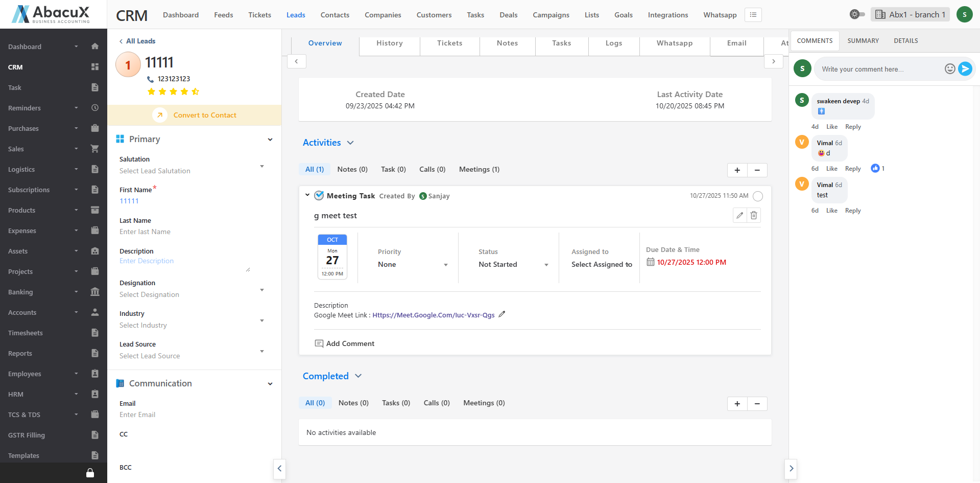Open the Google Meet link
The image size is (980, 483).
(433, 315)
